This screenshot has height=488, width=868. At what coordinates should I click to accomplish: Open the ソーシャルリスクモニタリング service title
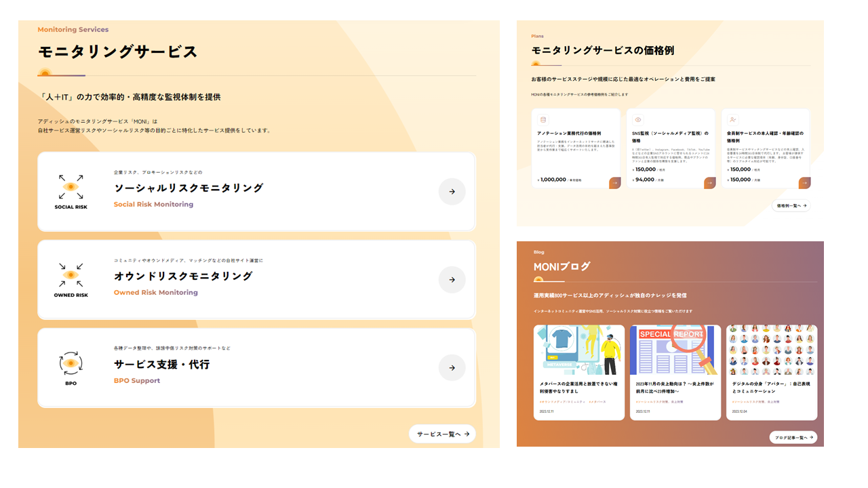click(189, 188)
